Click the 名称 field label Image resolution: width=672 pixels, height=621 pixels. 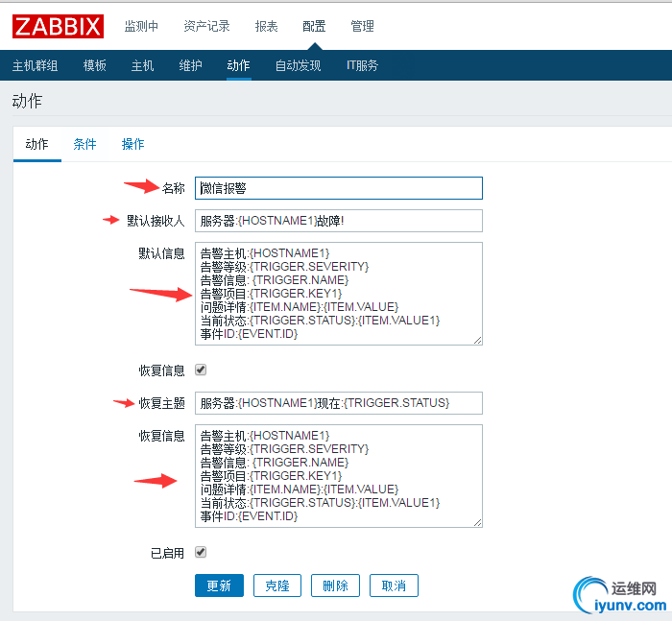coord(174,188)
